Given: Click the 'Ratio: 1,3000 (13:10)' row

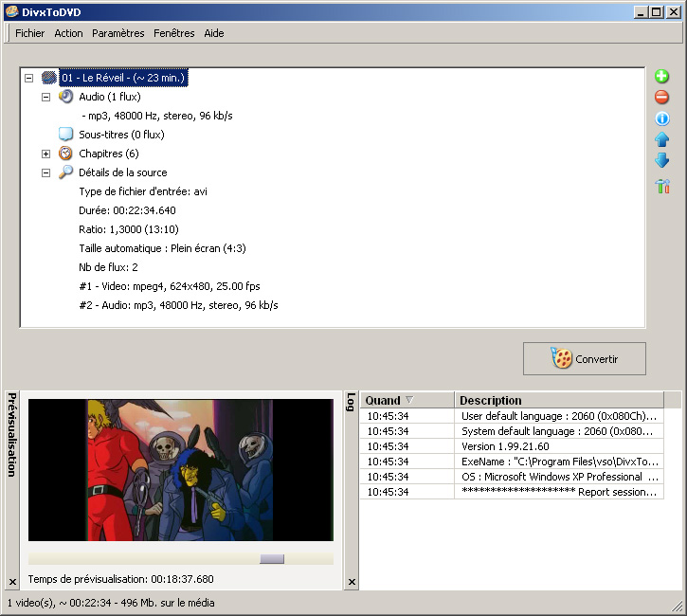Looking at the screenshot, I should tap(128, 229).
